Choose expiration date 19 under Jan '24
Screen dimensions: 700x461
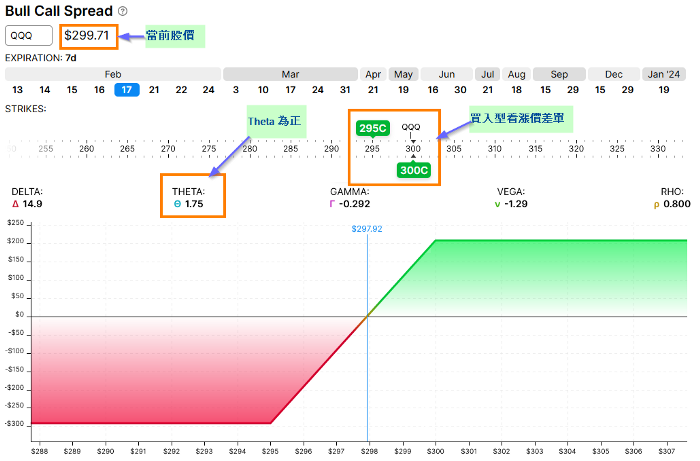[x=664, y=90]
